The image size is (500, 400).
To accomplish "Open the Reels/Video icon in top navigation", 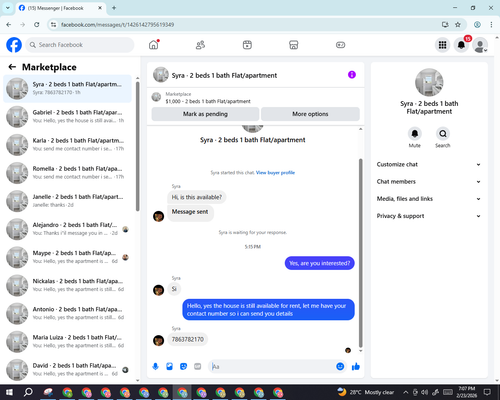I will [247, 45].
